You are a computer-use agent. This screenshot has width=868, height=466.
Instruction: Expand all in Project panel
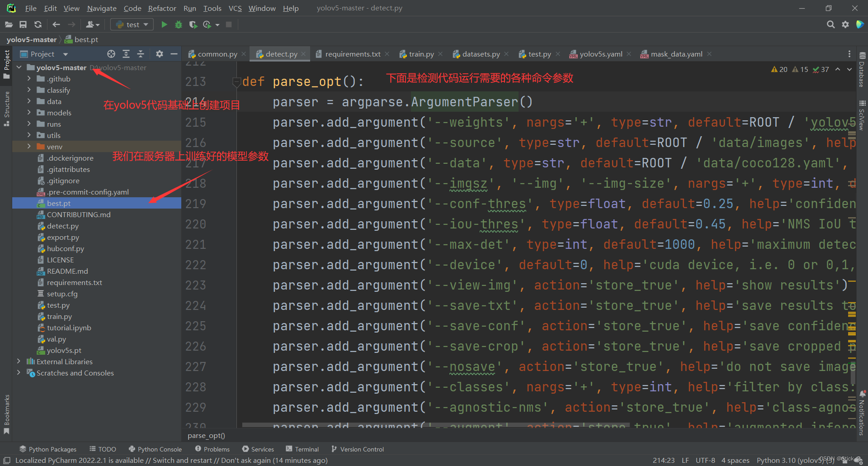click(x=126, y=54)
